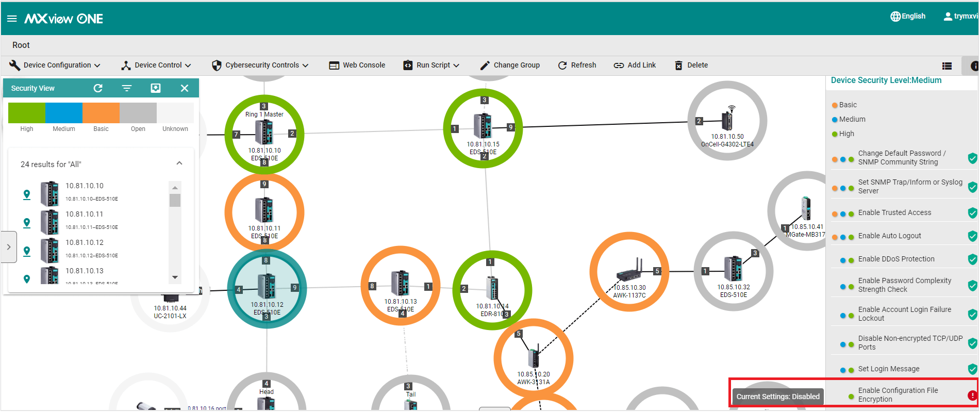Switch to list view icon in toolbar
The image size is (980, 412).
coord(946,65)
